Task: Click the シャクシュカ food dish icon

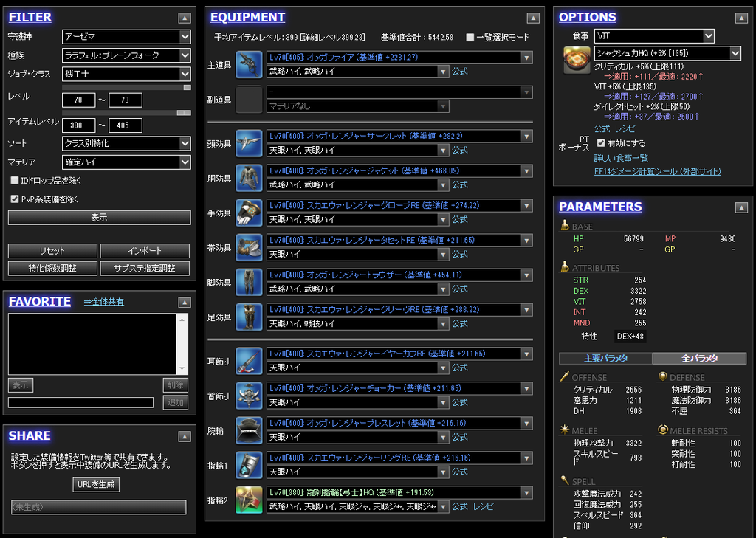Action: pyautogui.click(x=577, y=61)
